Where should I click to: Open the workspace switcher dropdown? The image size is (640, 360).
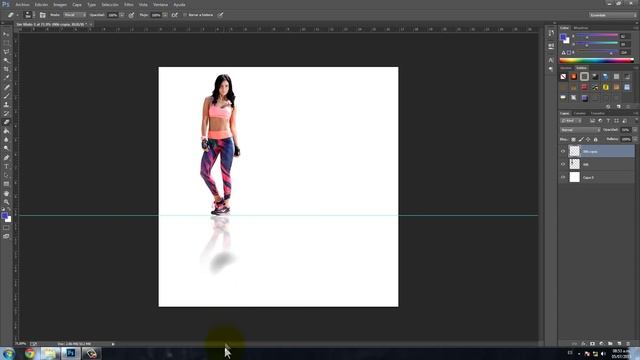coord(613,15)
